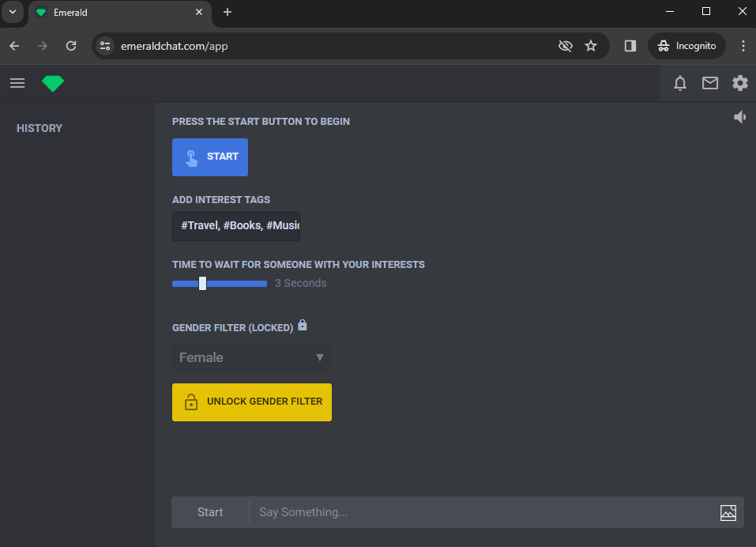Select the Emerald browser tab
The width and height of the screenshot is (756, 547).
click(118, 12)
